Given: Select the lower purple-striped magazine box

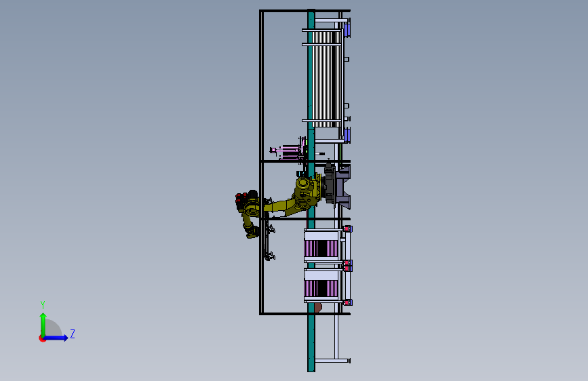Looking at the screenshot, I should [x=322, y=286].
